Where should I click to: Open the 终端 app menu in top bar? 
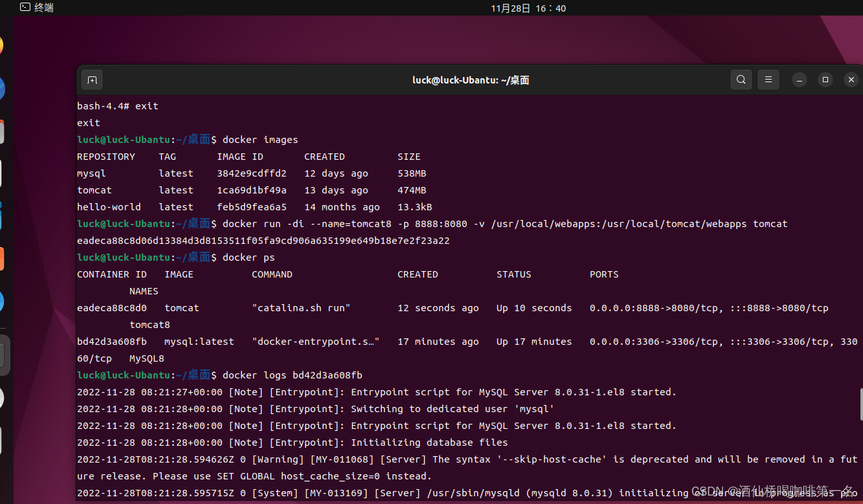point(37,8)
